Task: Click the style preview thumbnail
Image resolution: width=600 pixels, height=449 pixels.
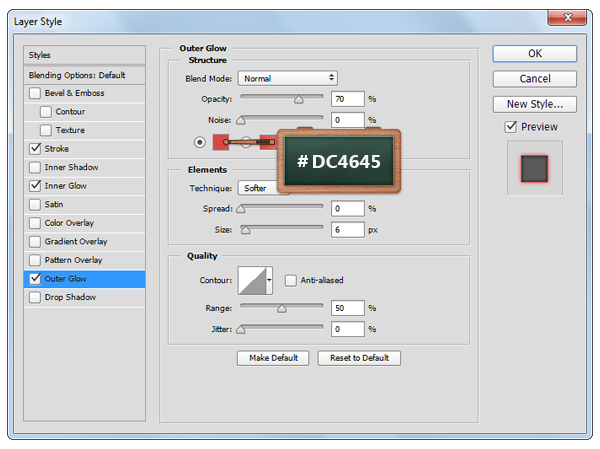Action: 534,167
